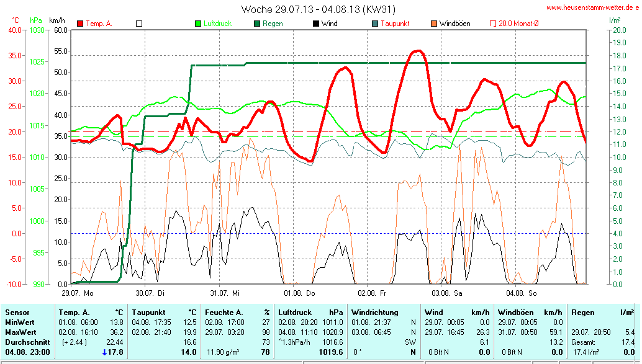Click the Luftdruck current value 1019.6
The image size is (642, 364).
pos(329,352)
